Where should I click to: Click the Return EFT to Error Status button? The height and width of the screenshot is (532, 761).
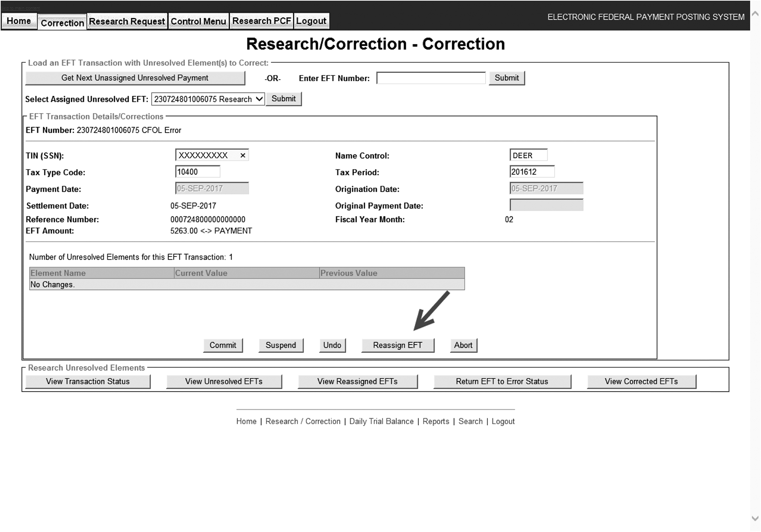[501, 382]
